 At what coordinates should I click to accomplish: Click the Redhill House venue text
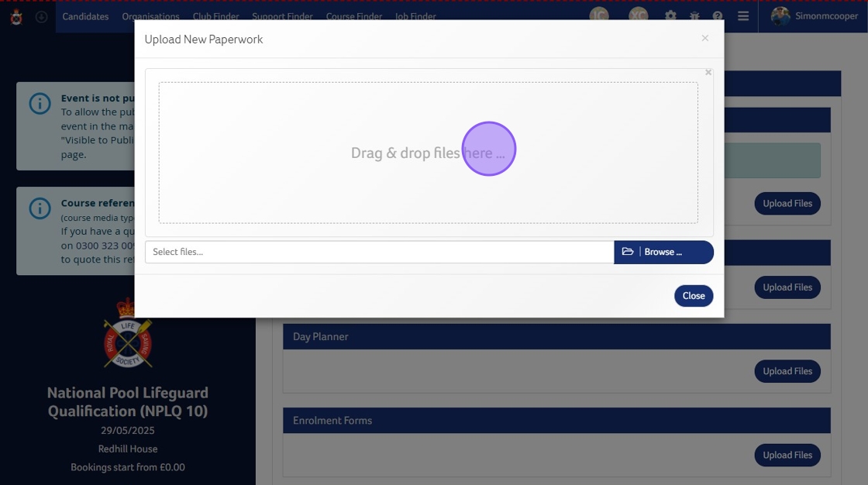128,449
